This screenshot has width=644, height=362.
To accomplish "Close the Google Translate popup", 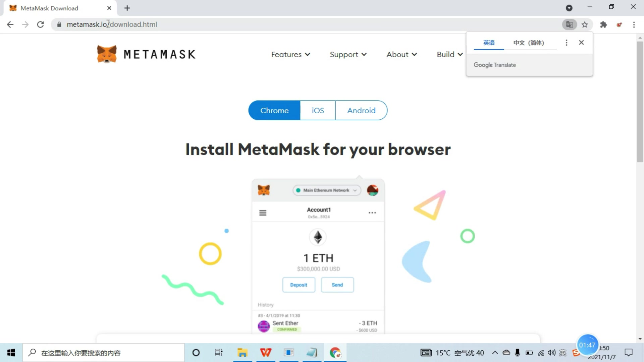I will coord(581,43).
